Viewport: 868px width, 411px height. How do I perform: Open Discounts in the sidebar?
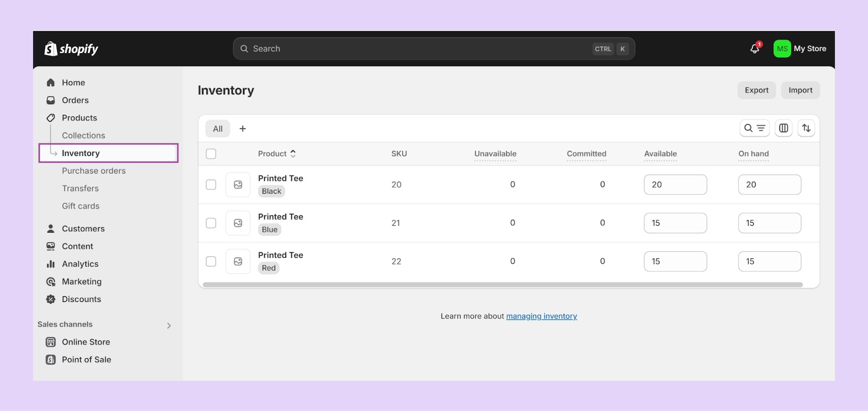tap(81, 299)
